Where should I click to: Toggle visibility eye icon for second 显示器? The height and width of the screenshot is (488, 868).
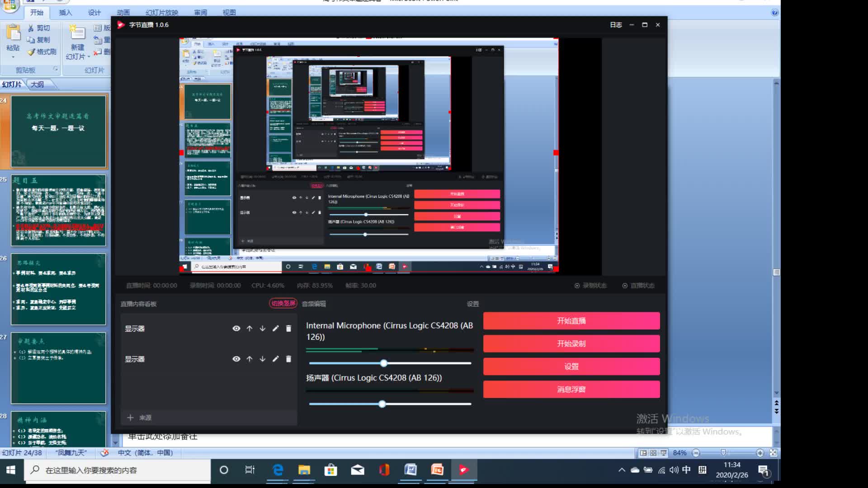[x=236, y=359]
